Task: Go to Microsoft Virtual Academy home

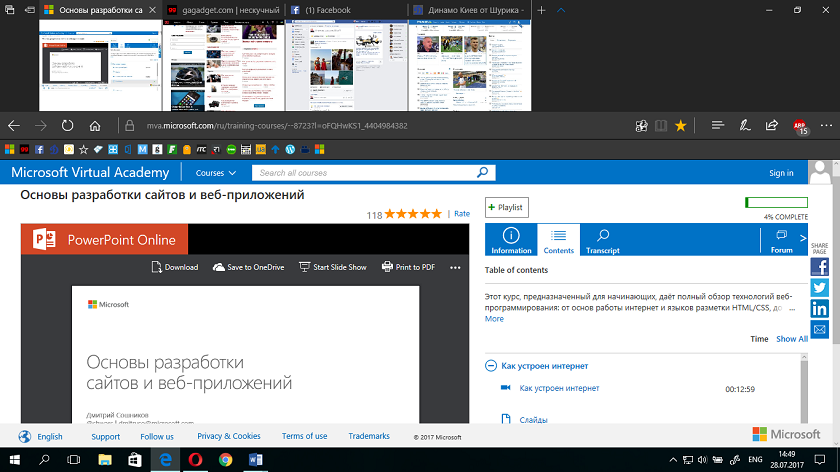Action: (x=90, y=173)
